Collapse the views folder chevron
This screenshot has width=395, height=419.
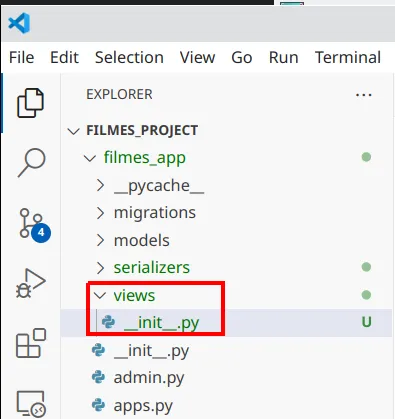[100, 295]
